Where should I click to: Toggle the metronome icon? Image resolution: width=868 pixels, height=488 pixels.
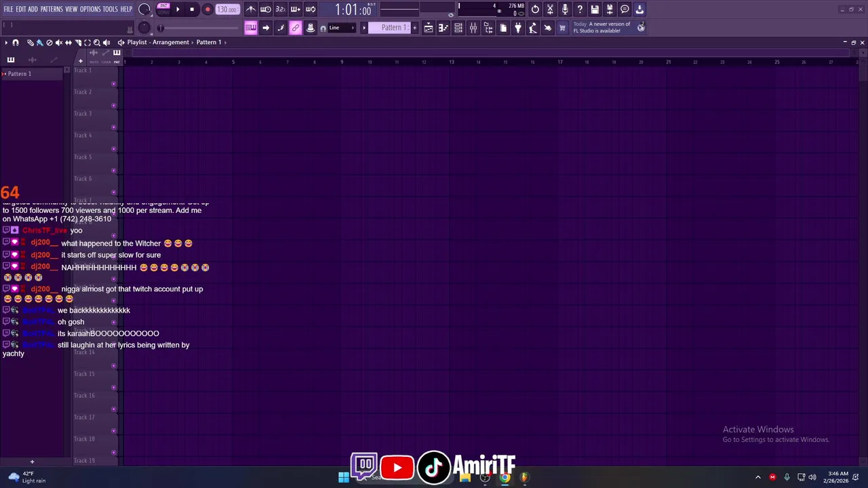[x=251, y=9]
